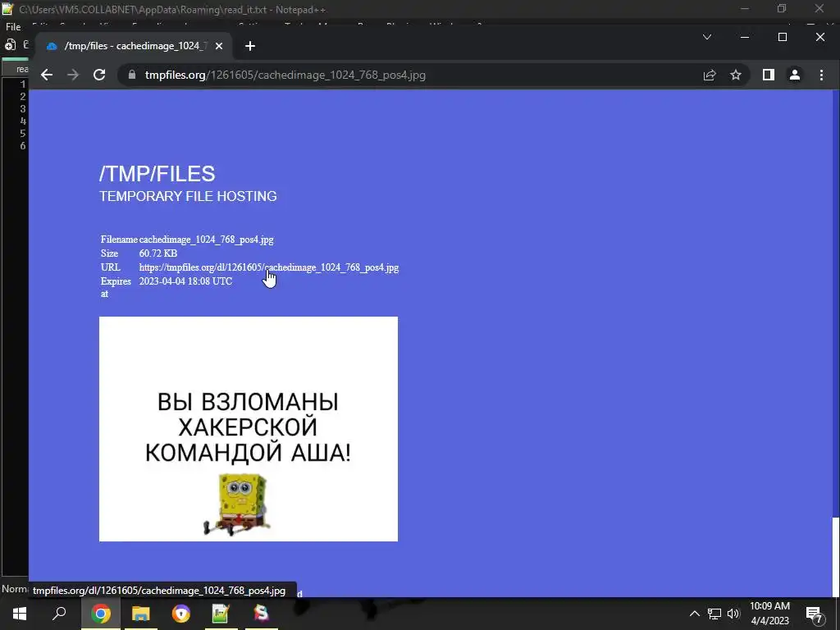Open Windows taskbar search
Screen dimensions: 840x630
[x=59, y=614]
